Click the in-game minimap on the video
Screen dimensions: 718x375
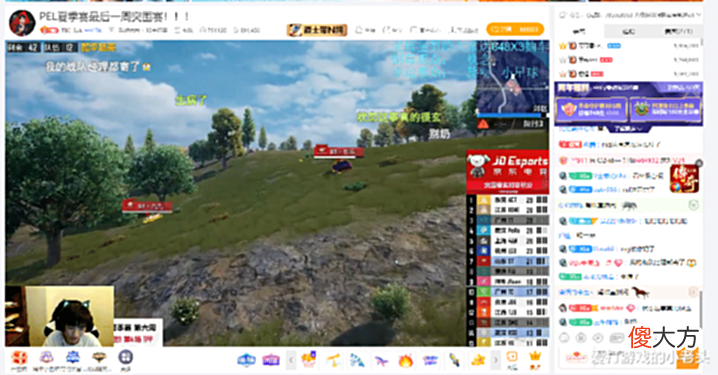[x=512, y=78]
